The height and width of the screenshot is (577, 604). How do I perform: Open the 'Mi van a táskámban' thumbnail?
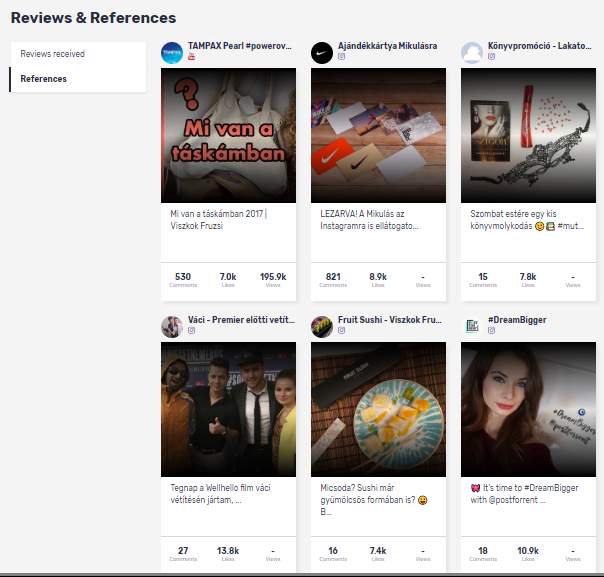coord(228,136)
